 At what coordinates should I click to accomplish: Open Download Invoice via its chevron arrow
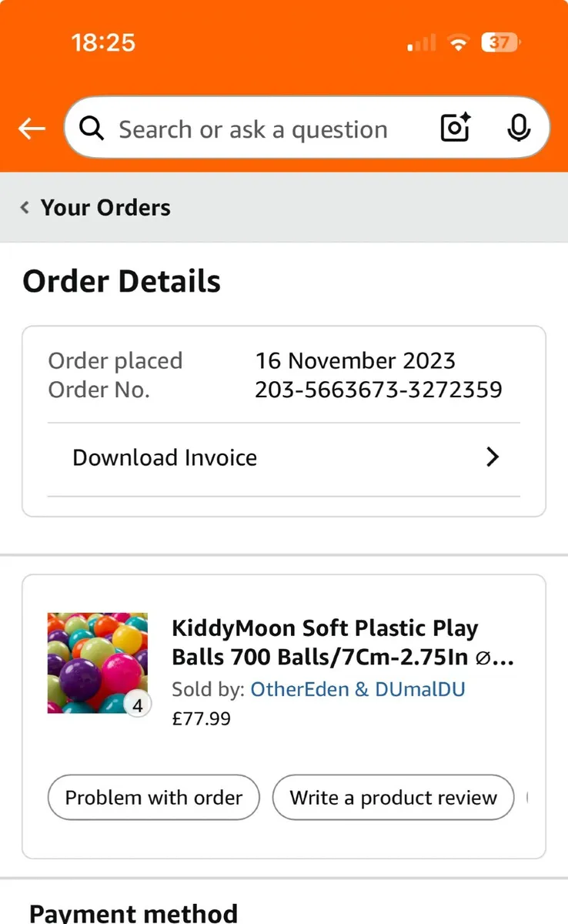[x=492, y=457]
